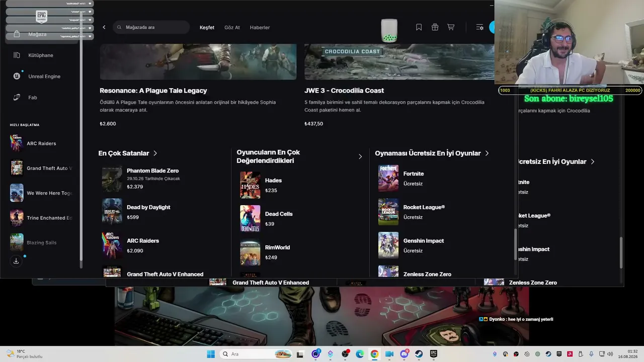Click the ₺599 price of Dead by Daylight

tap(133, 217)
